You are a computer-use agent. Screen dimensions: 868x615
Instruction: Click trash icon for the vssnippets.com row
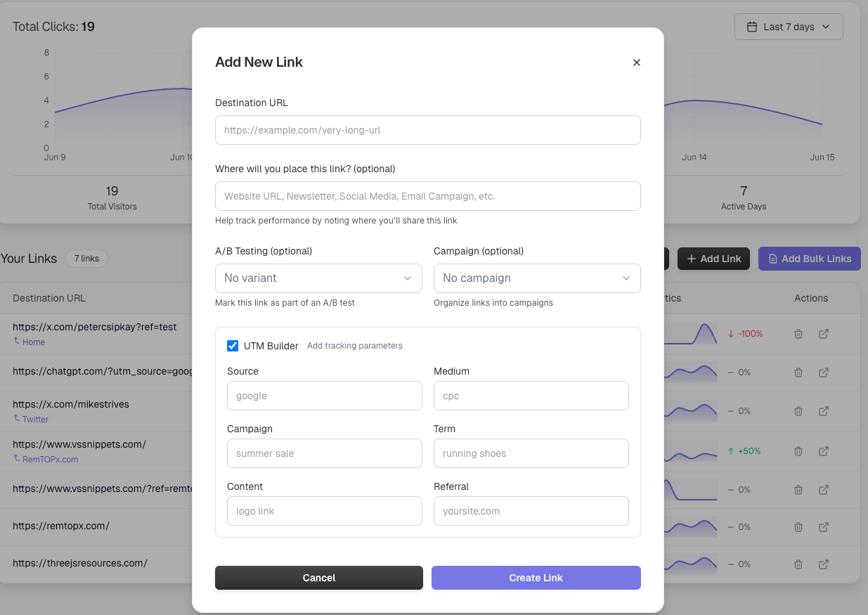(798, 451)
